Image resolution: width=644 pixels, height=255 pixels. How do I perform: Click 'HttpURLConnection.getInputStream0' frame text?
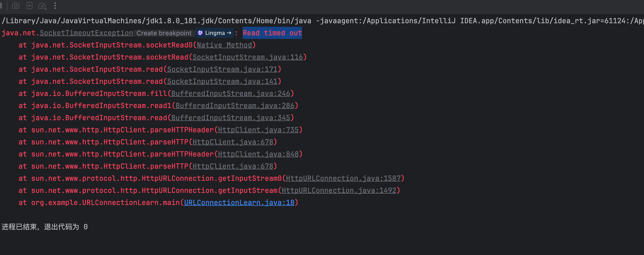pyautogui.click(x=212, y=178)
